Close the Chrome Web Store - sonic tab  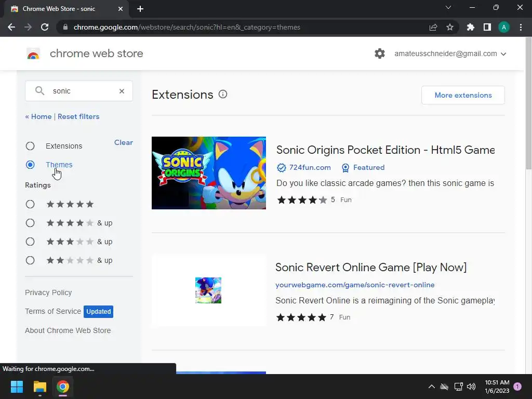[121, 9]
